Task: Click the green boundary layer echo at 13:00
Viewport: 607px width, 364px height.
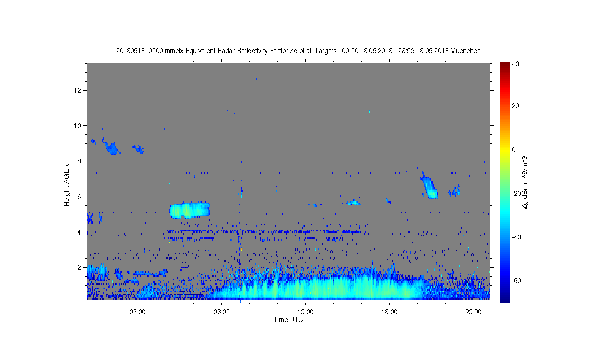Action: 306,287
